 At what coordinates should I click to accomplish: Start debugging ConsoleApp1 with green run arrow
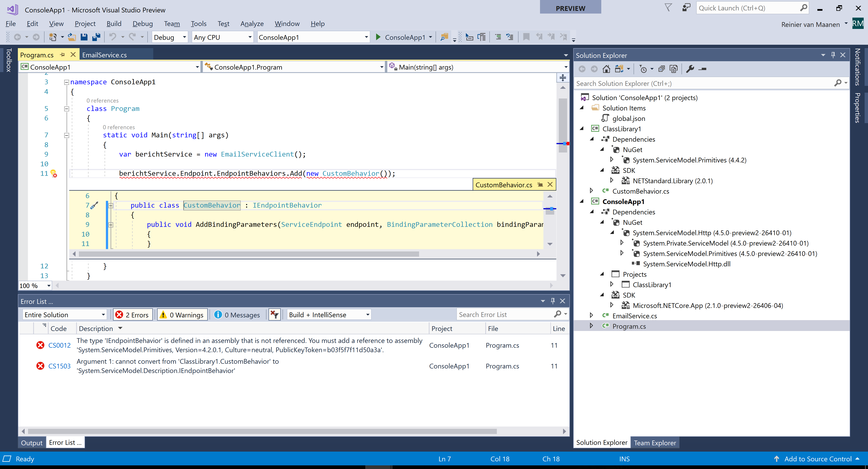tap(378, 37)
